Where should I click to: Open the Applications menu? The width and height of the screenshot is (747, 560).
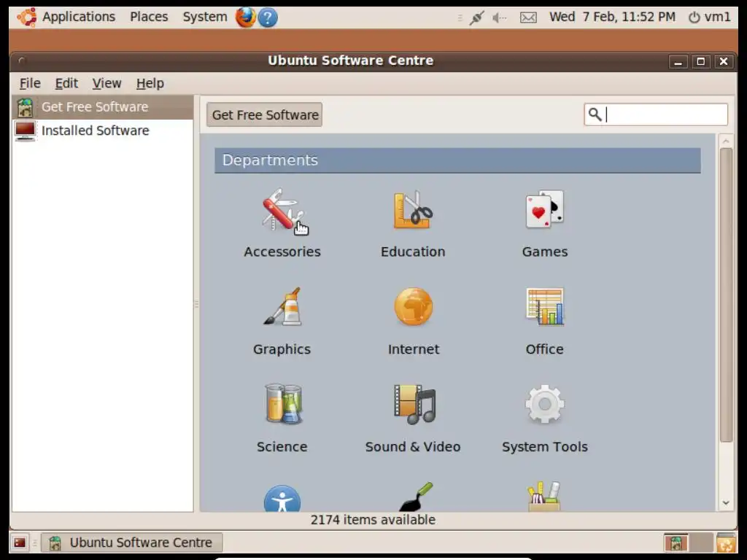79,17
